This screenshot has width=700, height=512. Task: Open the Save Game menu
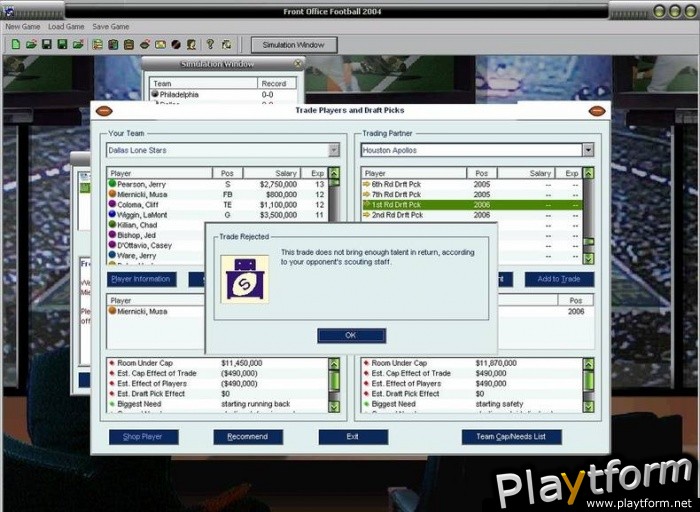(x=111, y=27)
